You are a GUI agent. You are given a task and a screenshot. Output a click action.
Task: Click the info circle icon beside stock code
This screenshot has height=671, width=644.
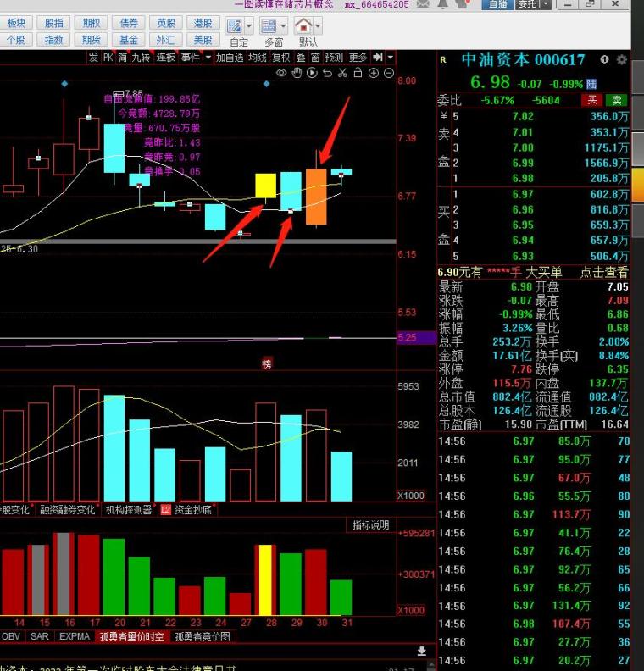tap(604, 59)
